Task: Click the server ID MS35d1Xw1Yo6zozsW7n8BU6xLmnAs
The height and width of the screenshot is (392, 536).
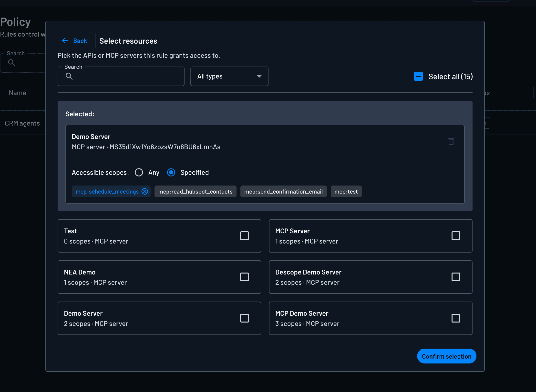Action: point(165,147)
